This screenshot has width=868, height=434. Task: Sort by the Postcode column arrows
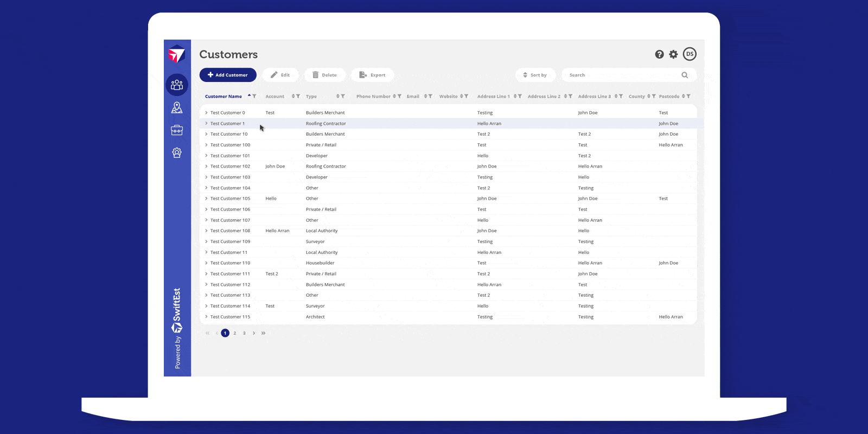(x=684, y=96)
